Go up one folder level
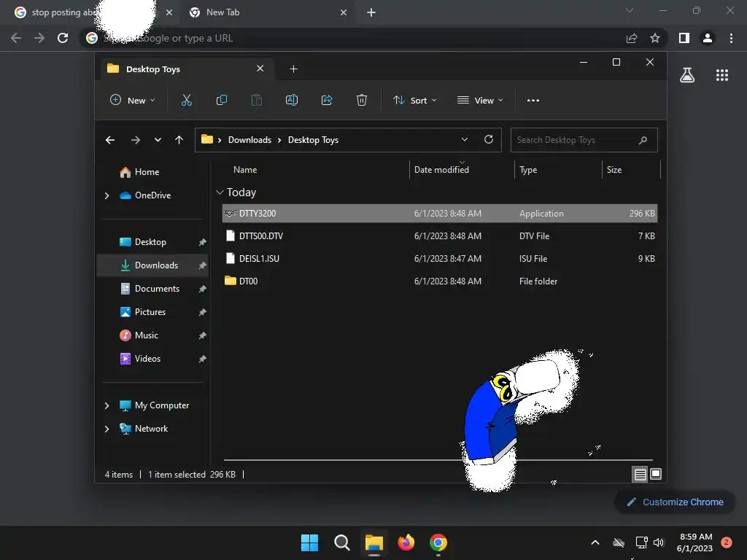This screenshot has width=747, height=560. 179,140
